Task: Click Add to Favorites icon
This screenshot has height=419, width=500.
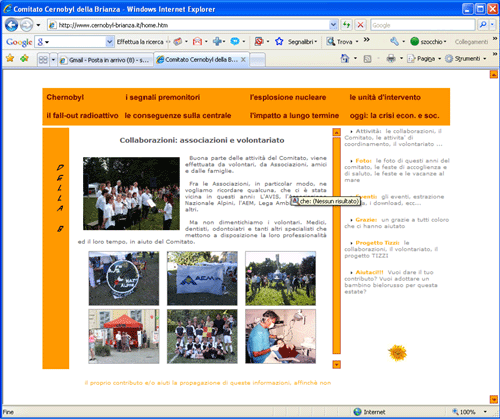Action: pos(24,59)
